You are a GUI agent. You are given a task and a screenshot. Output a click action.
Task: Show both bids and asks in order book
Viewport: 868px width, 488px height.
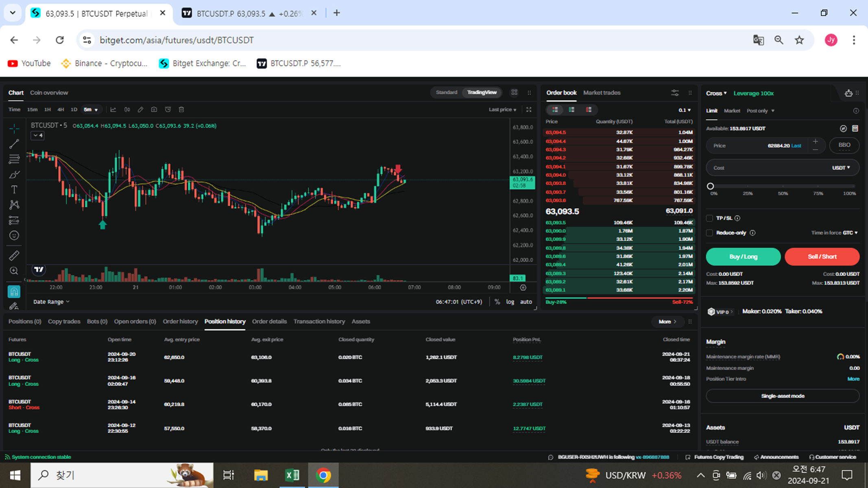tap(555, 110)
